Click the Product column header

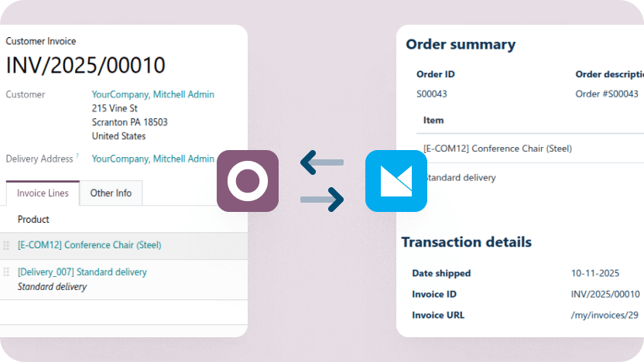[33, 220]
